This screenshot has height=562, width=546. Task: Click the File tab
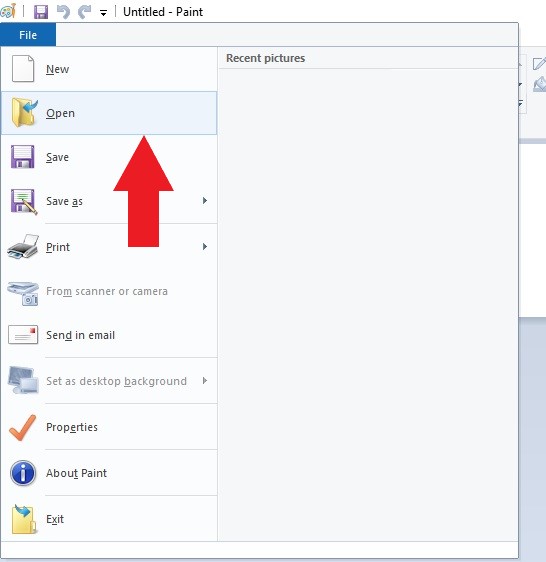(x=28, y=35)
